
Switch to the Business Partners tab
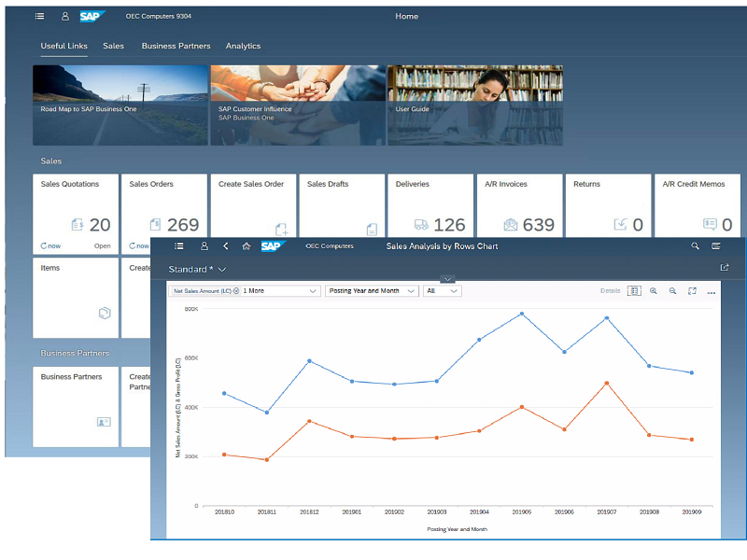(176, 46)
